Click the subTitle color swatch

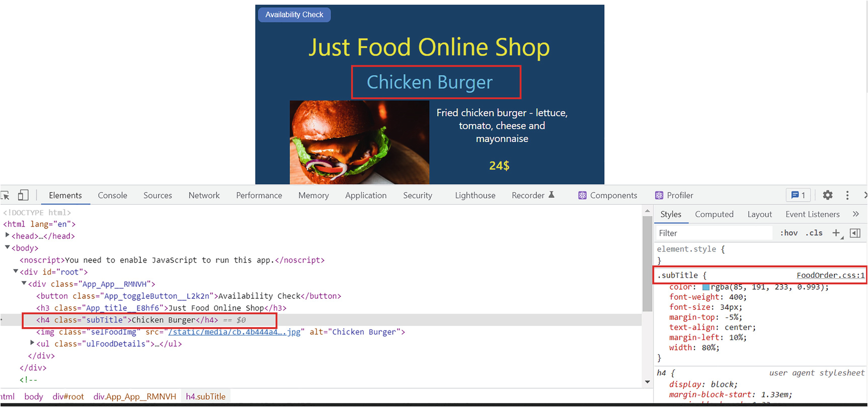pos(705,287)
